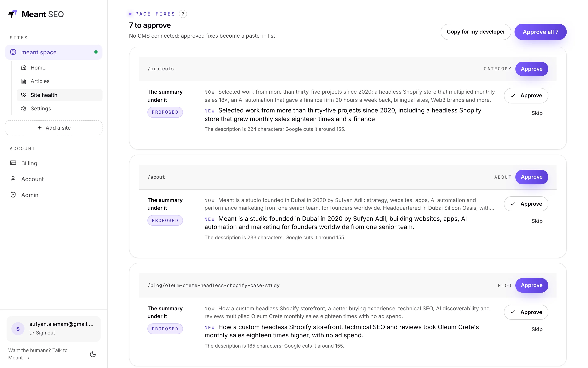Open Articles in the sidebar
588x368 pixels.
pyautogui.click(x=60, y=81)
